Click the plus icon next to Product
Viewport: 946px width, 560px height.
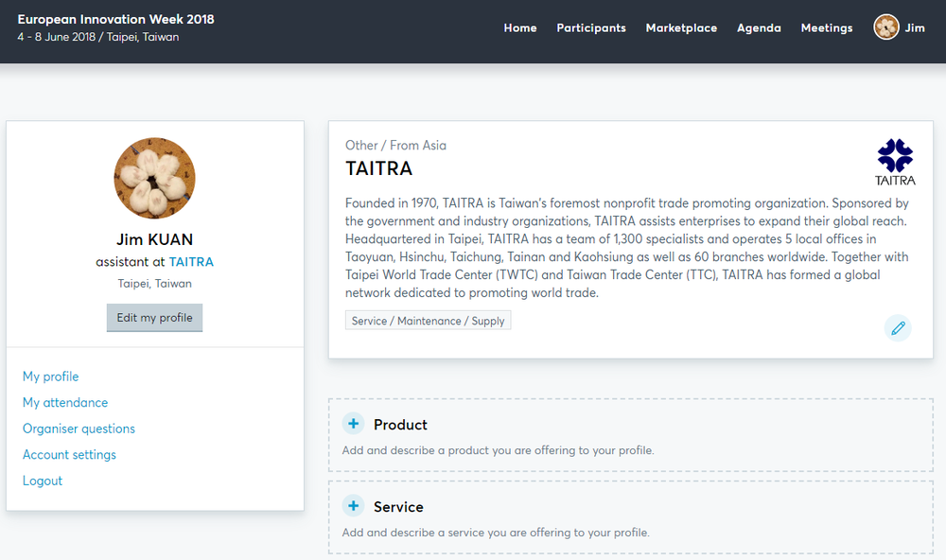point(354,424)
